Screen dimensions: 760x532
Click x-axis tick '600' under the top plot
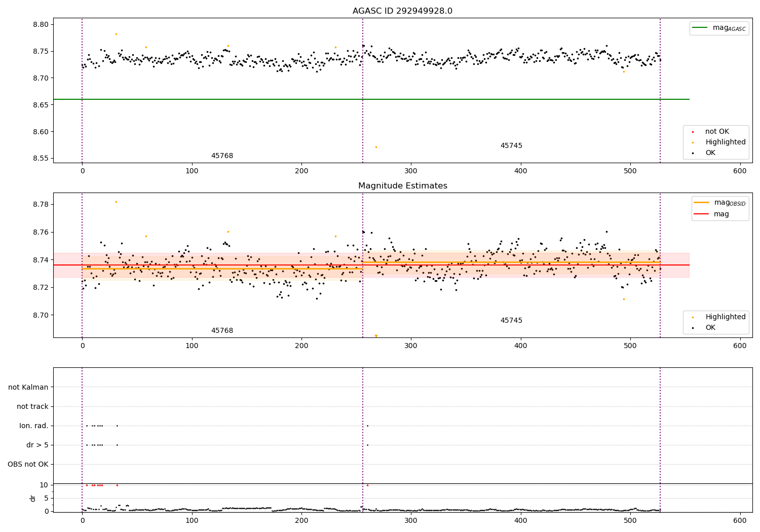click(740, 171)
